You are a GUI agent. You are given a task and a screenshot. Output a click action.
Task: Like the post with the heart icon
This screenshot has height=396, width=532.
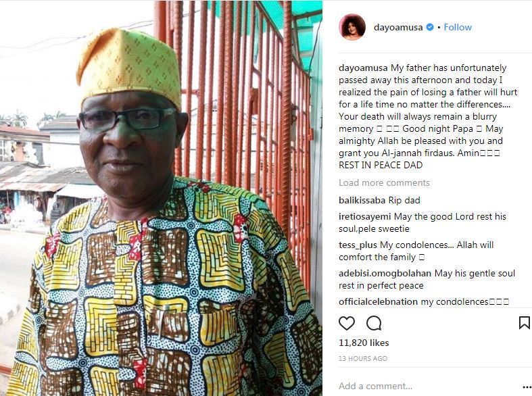pyautogui.click(x=347, y=323)
